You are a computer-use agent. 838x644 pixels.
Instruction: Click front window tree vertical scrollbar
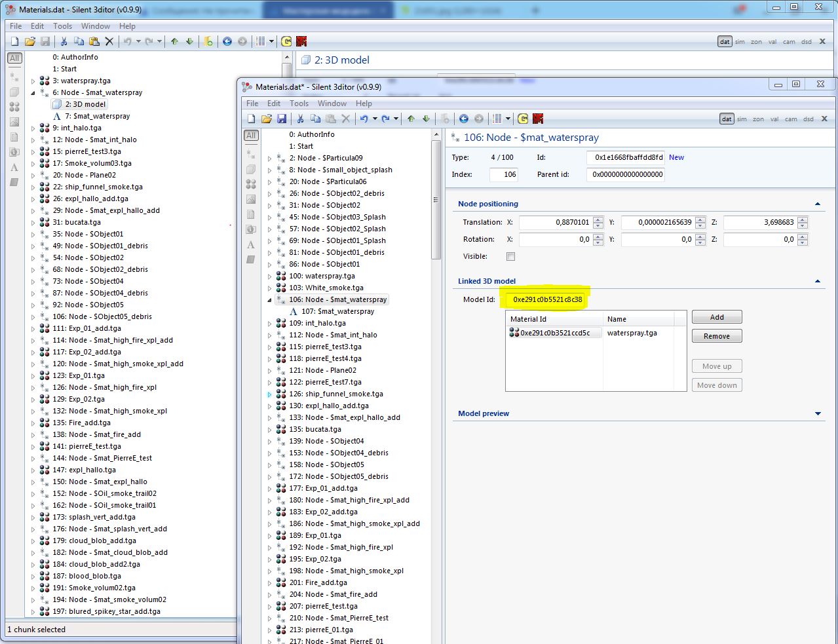(x=436, y=200)
